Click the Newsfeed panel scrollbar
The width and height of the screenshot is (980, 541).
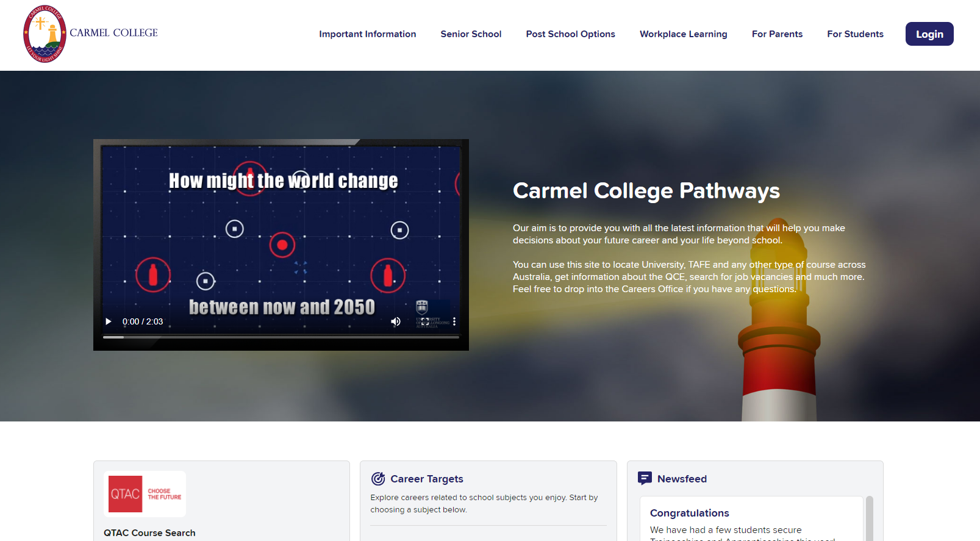pyautogui.click(x=869, y=518)
